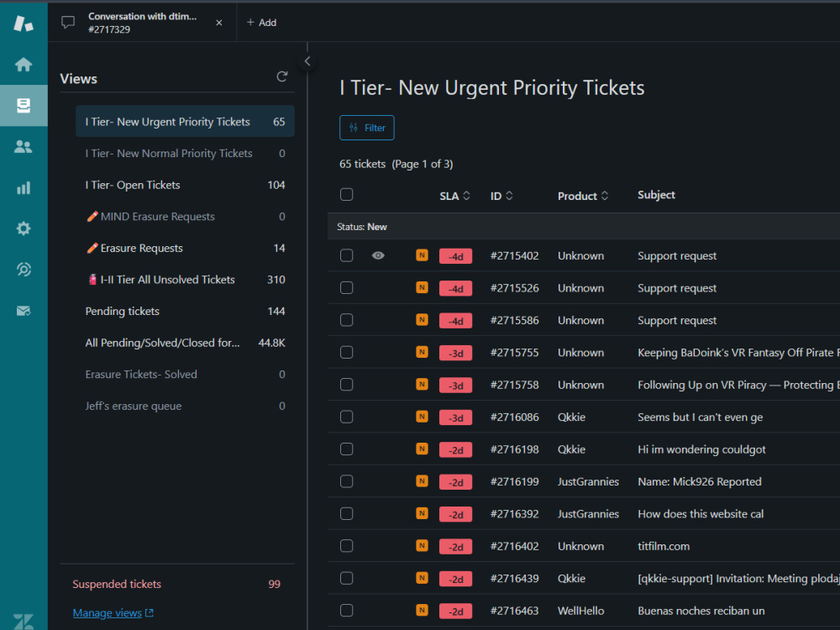Image resolution: width=840 pixels, height=630 pixels.
Task: Click the external link icon beside Manage views
Action: (150, 613)
